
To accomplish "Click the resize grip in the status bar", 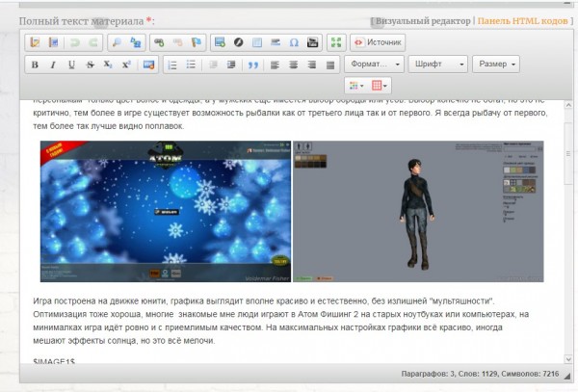I will pos(566,375).
